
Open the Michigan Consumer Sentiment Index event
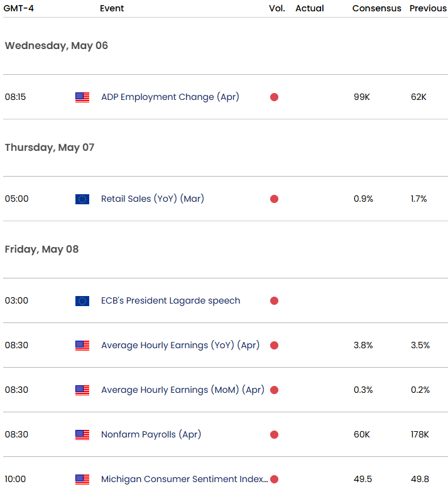185,479
